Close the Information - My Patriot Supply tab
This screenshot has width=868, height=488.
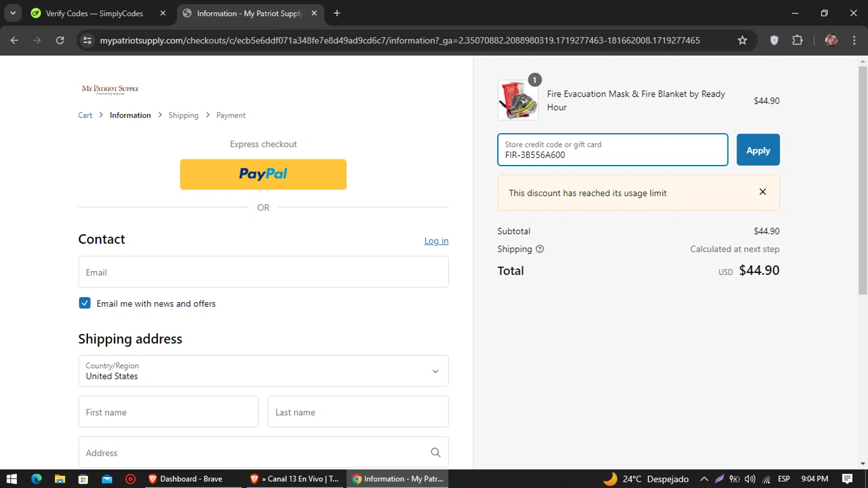pyautogui.click(x=314, y=13)
